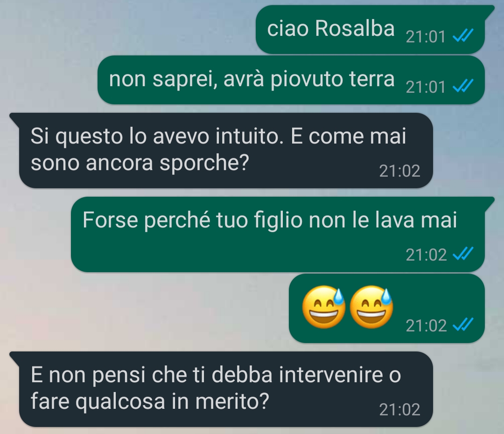Click blue double ticks on 'non saprei' message
Image resolution: width=504 pixels, height=434 pixels.
(x=463, y=86)
